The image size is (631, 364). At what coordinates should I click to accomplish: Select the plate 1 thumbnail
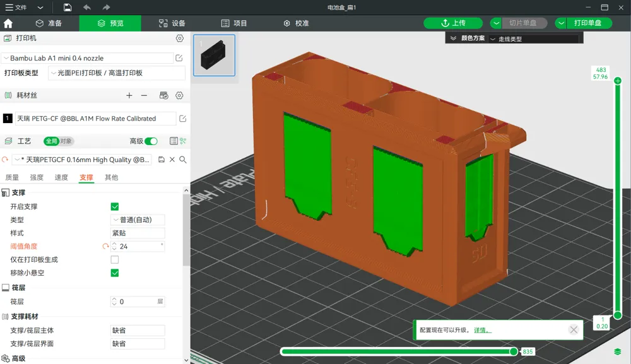[214, 55]
